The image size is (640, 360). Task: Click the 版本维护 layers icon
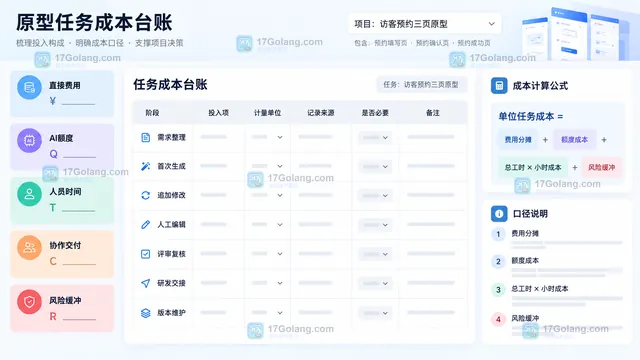point(145,313)
